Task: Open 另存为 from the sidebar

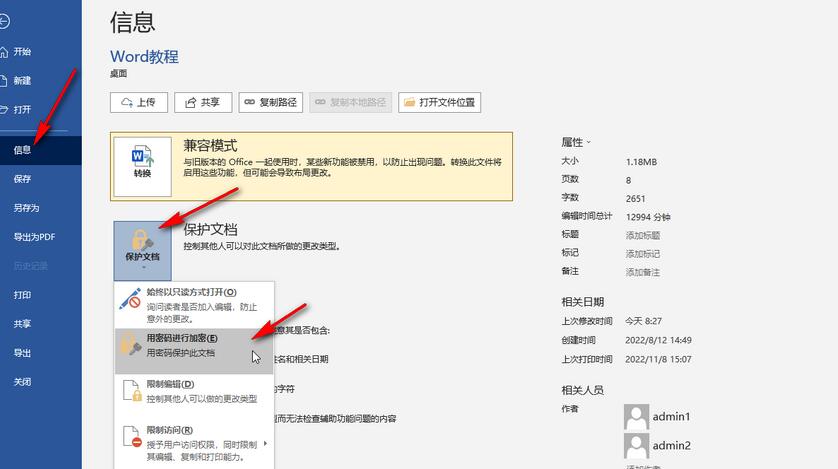Action: click(x=27, y=208)
